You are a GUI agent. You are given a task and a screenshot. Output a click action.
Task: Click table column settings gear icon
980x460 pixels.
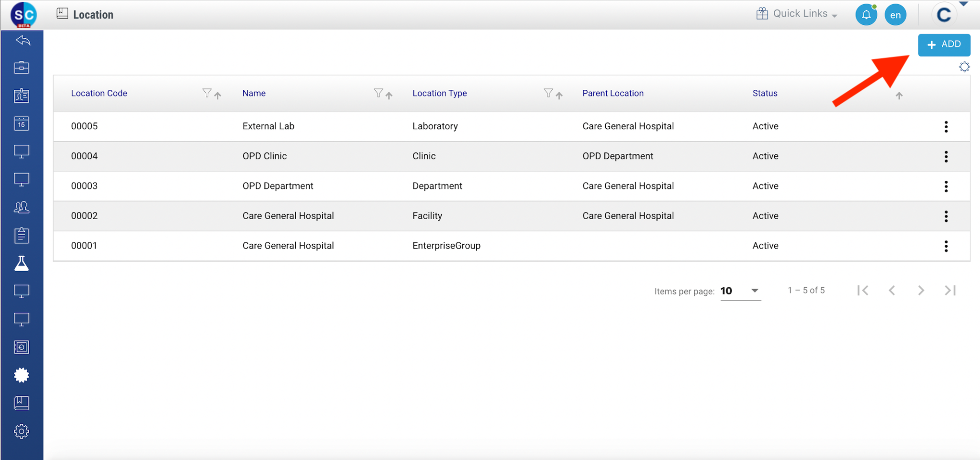(964, 67)
